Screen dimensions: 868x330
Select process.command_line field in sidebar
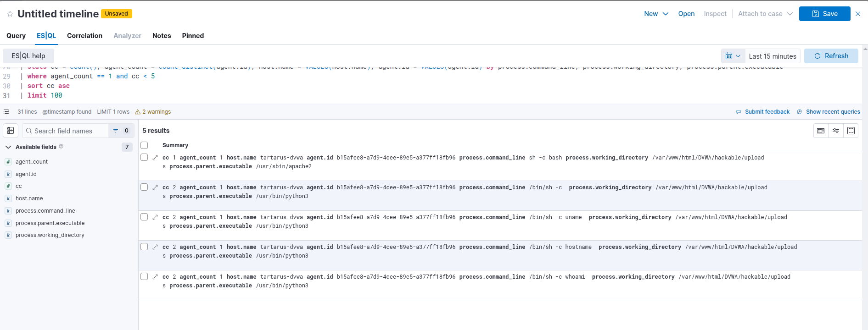pos(45,211)
